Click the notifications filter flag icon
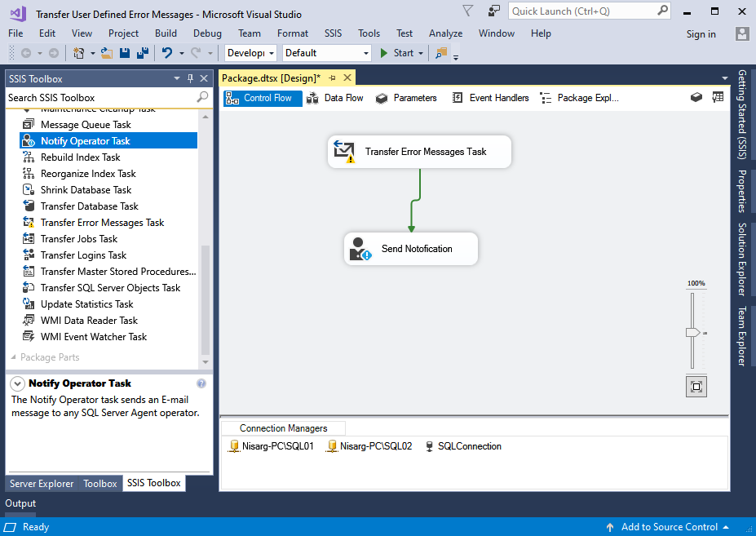Viewport: 756px width, 536px height. tap(467, 11)
